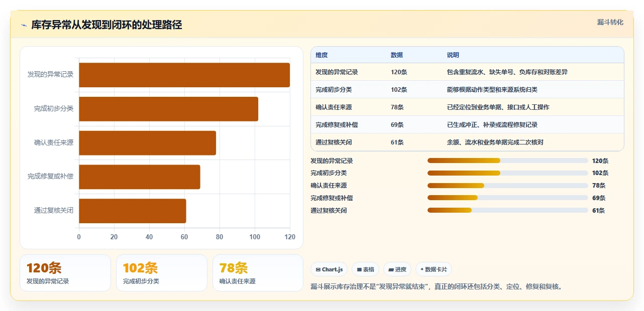Click description 余额、流水和业务单据完成二次核对
The height and width of the screenshot is (311, 644).
click(x=495, y=142)
